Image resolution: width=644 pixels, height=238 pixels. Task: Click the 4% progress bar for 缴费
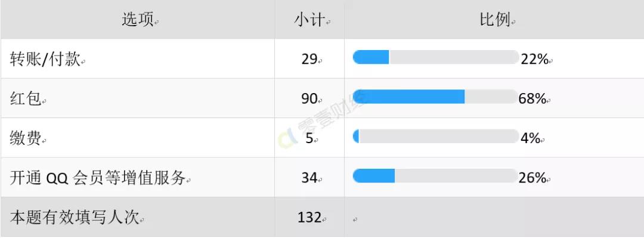click(x=436, y=136)
